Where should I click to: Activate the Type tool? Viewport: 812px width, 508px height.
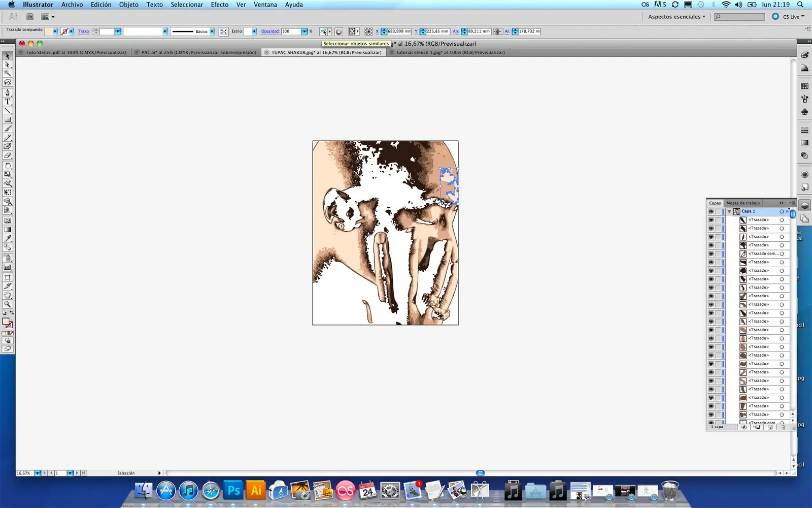[8, 102]
